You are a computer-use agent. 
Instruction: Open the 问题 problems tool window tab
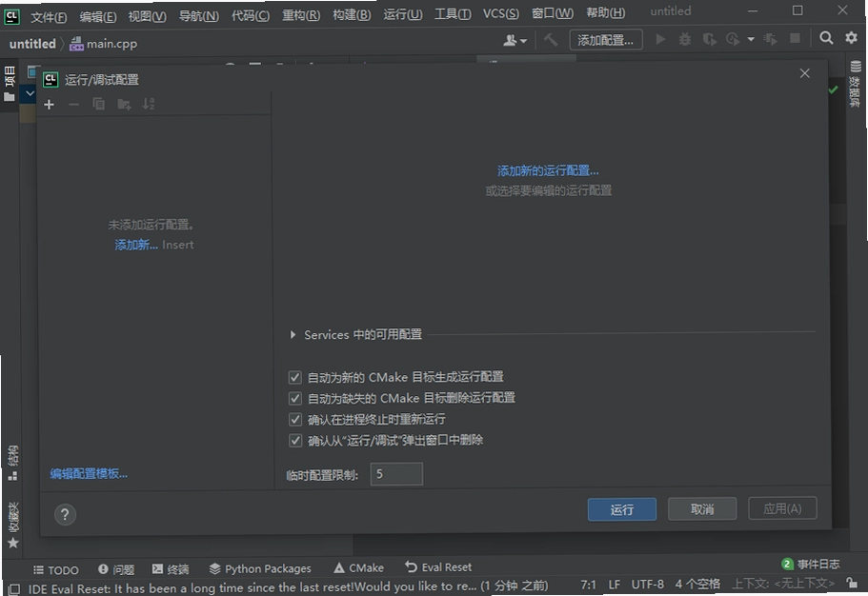pyautogui.click(x=116, y=569)
